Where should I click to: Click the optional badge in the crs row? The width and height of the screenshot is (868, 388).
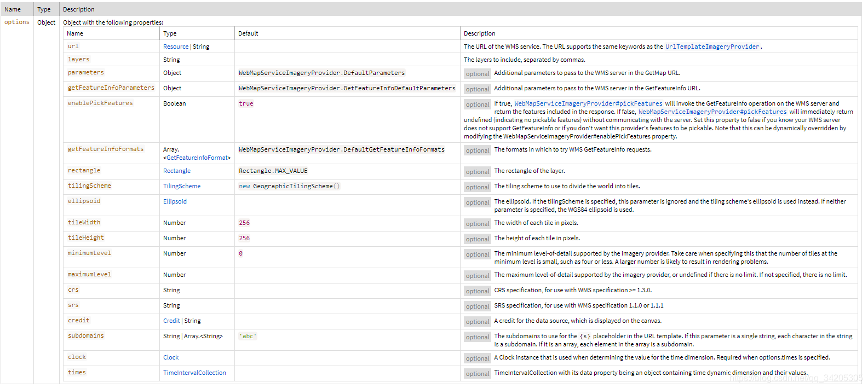tap(478, 291)
